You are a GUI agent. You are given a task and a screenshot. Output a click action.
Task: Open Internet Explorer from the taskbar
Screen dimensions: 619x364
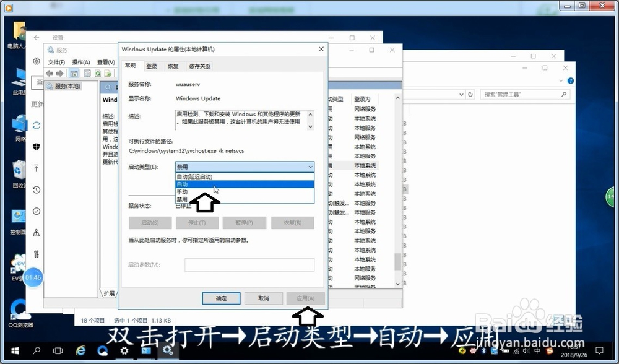coord(80,350)
